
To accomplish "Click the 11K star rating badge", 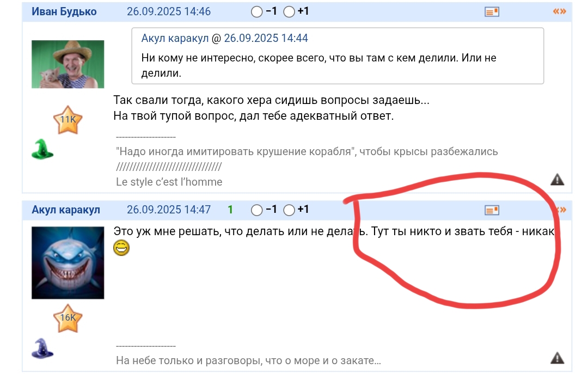I will [x=68, y=120].
